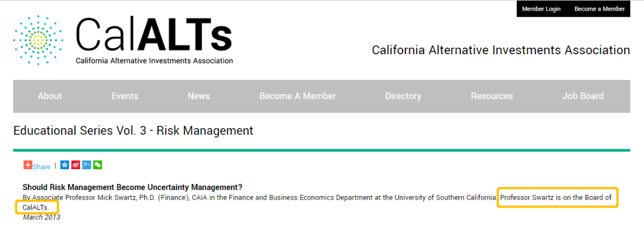The height and width of the screenshot is (230, 644).
Task: Open the Member Login link
Action: (541, 9)
